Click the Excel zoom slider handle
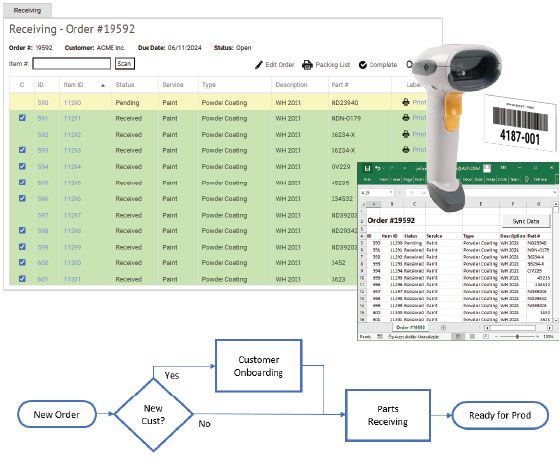Screen dimensions: 560x465 click(x=517, y=336)
